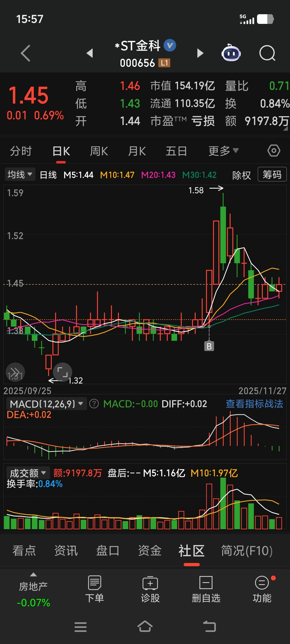Expand quote details via corner triangle
This screenshot has width=290, height=644.
[x=285, y=129]
